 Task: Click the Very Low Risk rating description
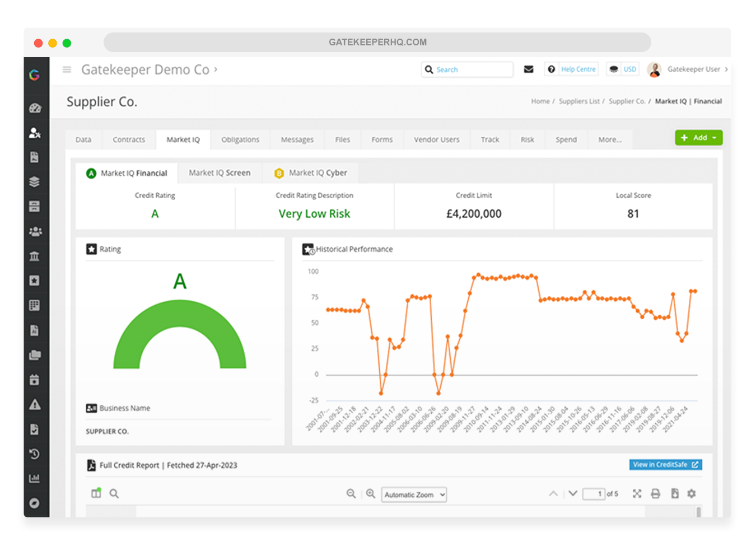click(x=314, y=214)
